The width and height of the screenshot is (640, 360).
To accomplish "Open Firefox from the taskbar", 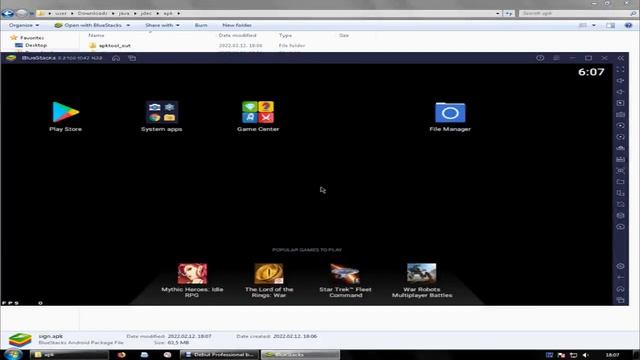I will click(x=121, y=355).
